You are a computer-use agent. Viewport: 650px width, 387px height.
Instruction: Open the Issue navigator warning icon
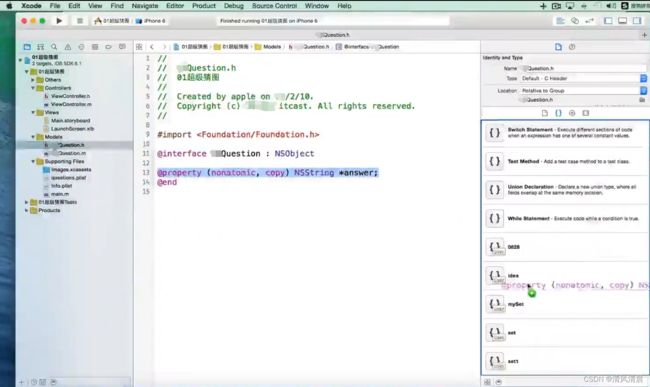pos(68,47)
